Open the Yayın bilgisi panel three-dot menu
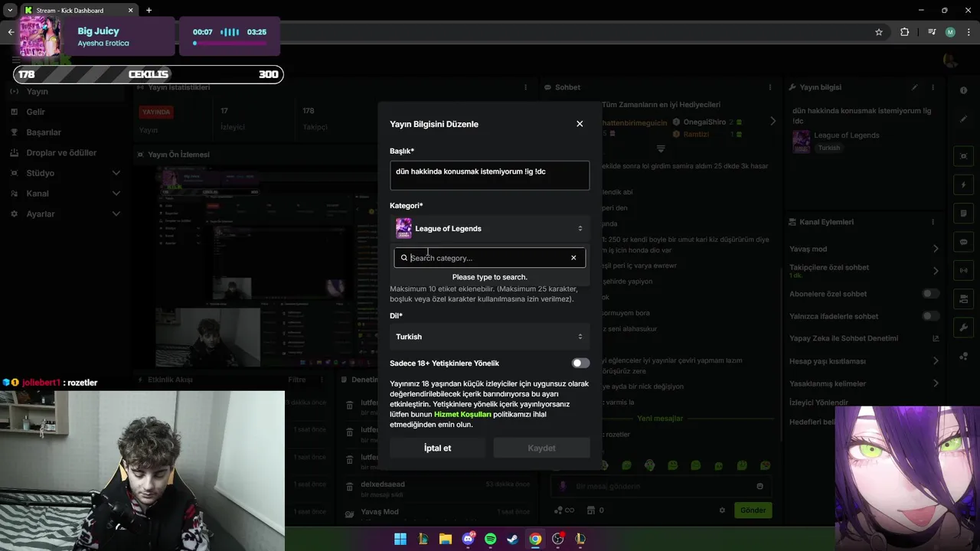Viewport: 980px width, 551px height. coord(933,87)
